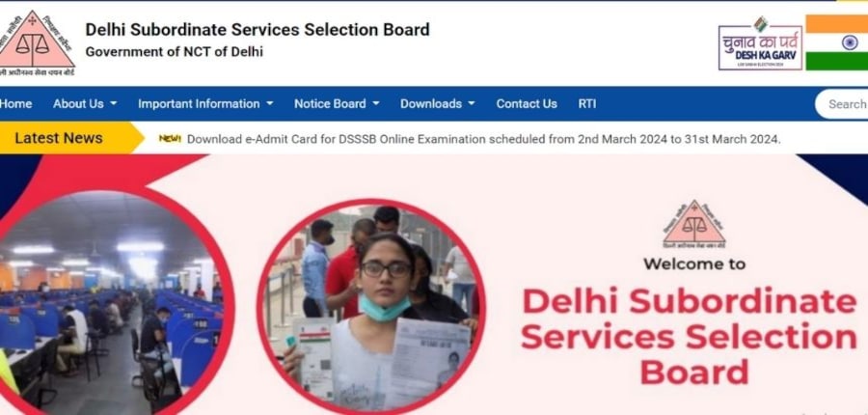Go to the Home menu item
This screenshot has height=415, width=868.
pos(15,103)
